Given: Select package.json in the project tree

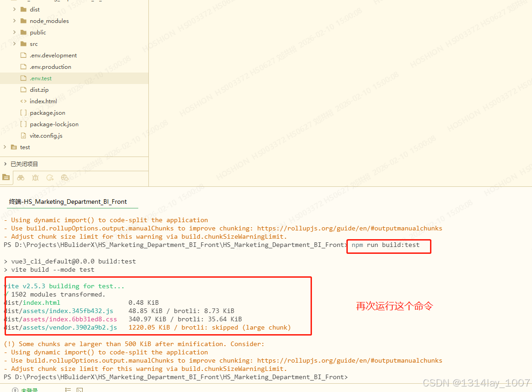Looking at the screenshot, I should [x=47, y=112].
